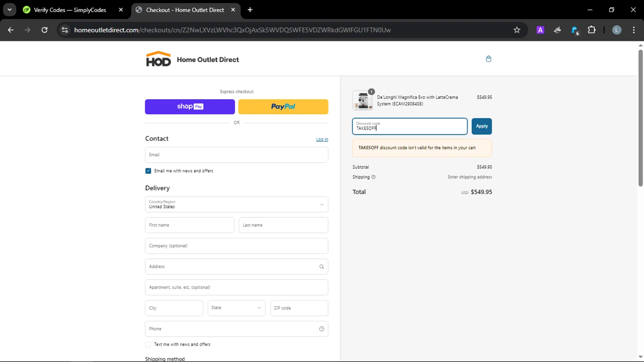Image resolution: width=644 pixels, height=362 pixels.
Task: Choose PayPal express checkout
Action: [x=283, y=106]
